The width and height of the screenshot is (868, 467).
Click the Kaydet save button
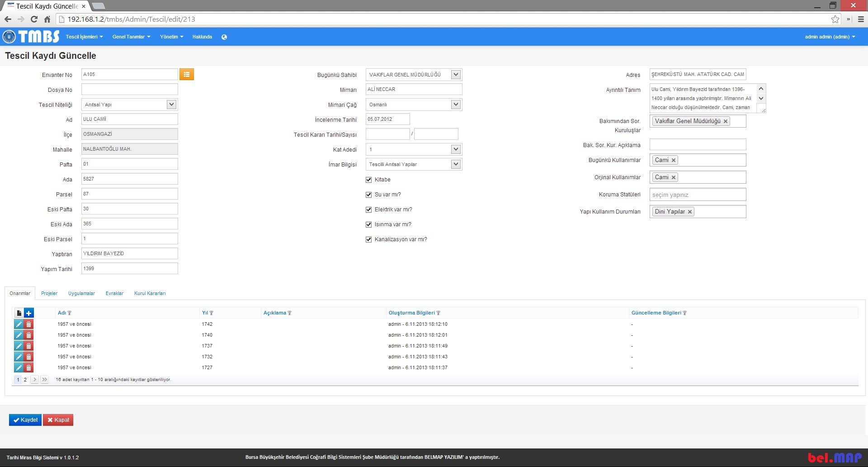(25, 420)
